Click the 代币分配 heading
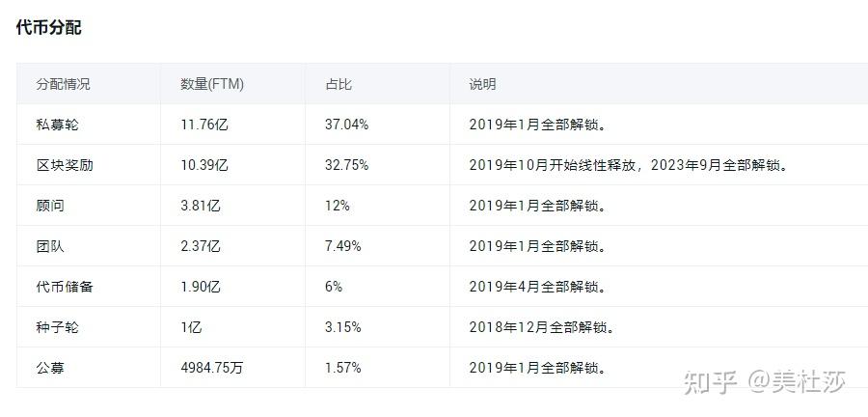The width and height of the screenshot is (868, 417). coord(48,27)
